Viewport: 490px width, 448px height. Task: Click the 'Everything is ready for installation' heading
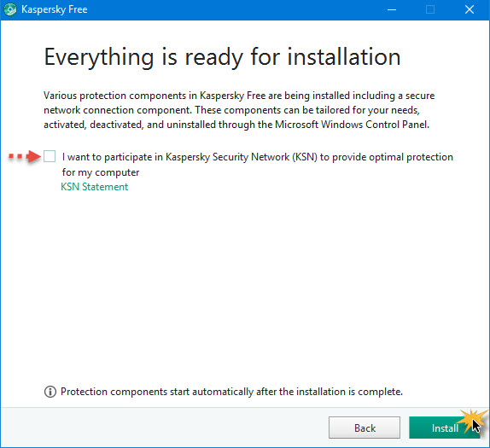222,57
